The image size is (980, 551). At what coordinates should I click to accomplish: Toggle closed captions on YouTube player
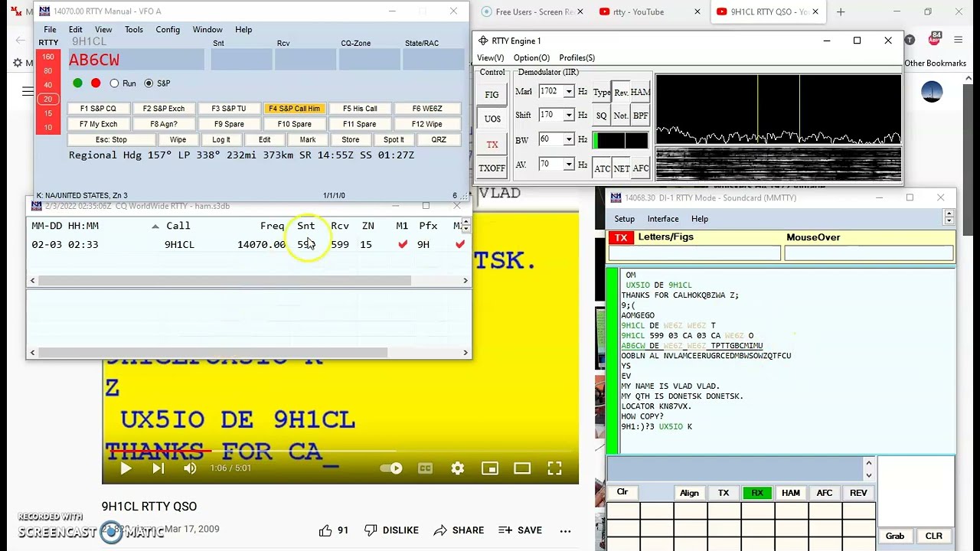click(425, 468)
